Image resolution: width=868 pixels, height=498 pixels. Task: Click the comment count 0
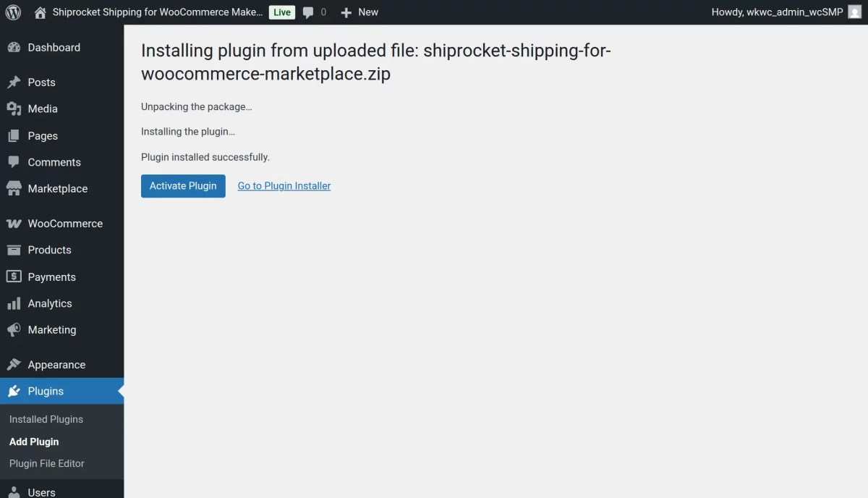[323, 12]
